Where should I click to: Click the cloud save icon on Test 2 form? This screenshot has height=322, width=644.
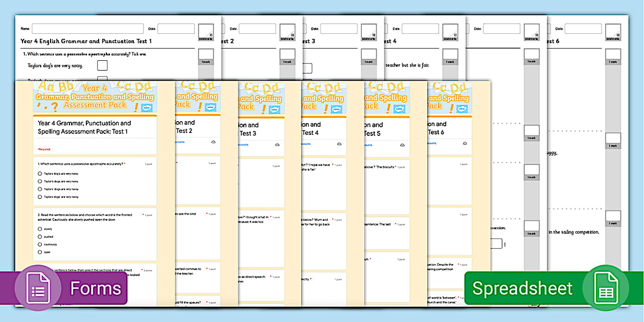click(214, 142)
